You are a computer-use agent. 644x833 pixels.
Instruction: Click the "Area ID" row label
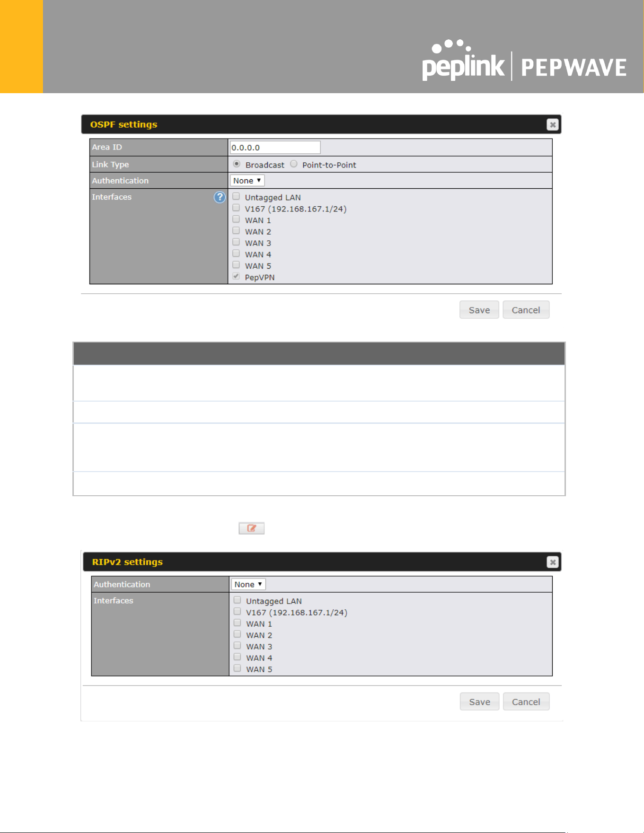[x=107, y=147]
